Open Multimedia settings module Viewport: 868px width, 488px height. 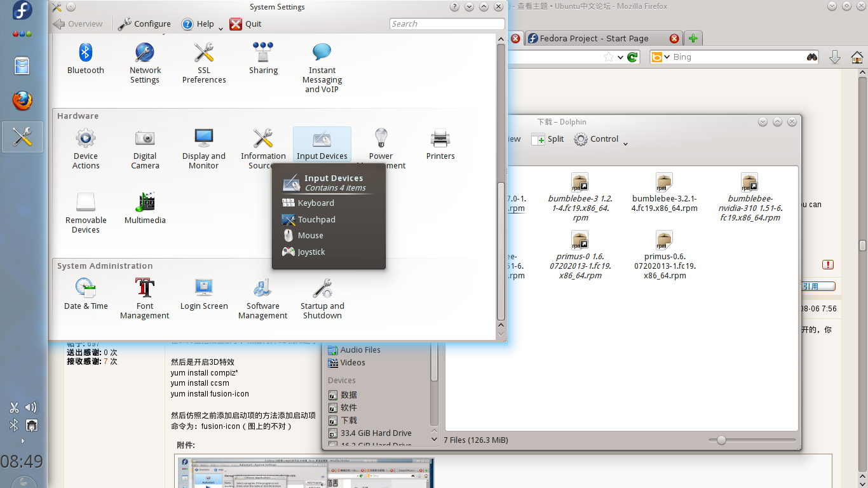point(145,209)
